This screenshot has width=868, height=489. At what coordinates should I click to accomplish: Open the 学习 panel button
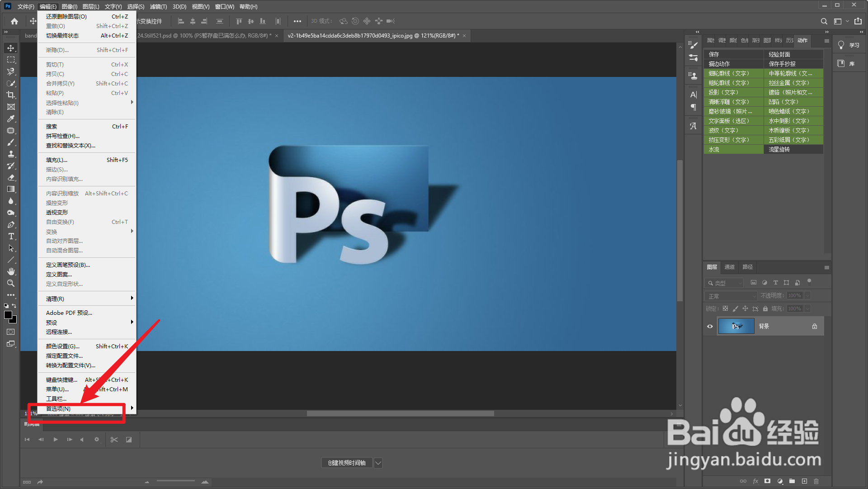(x=849, y=45)
